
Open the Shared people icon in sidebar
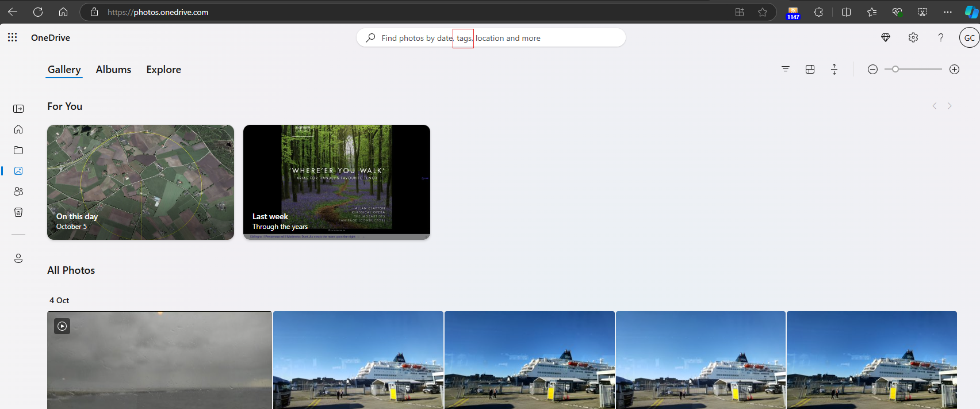pos(18,192)
